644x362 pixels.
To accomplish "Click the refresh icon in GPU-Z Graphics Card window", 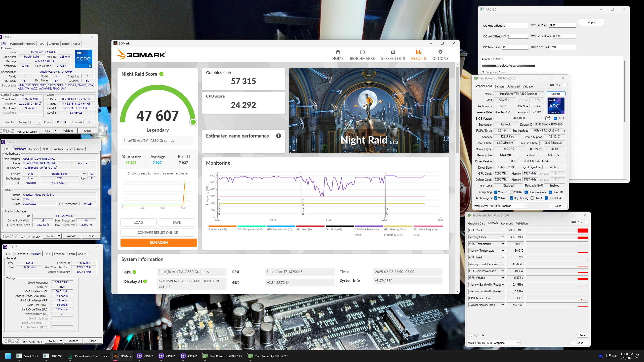I will (558, 85).
